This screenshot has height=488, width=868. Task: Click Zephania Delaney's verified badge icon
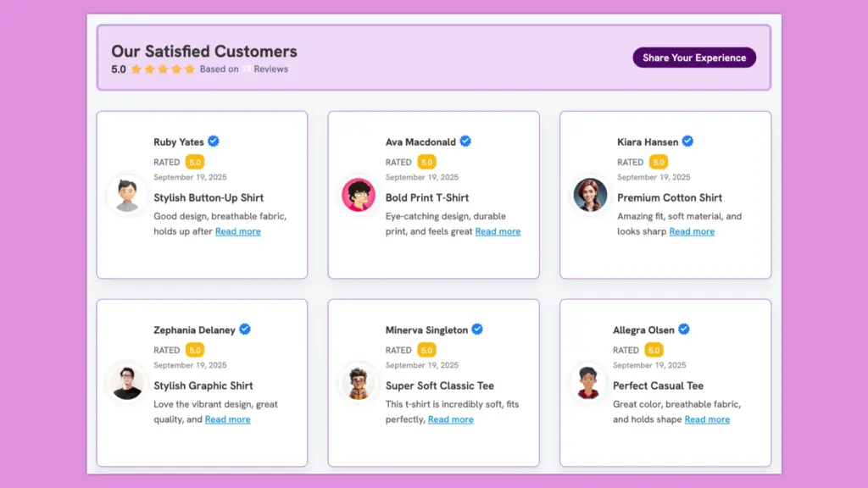coord(245,330)
